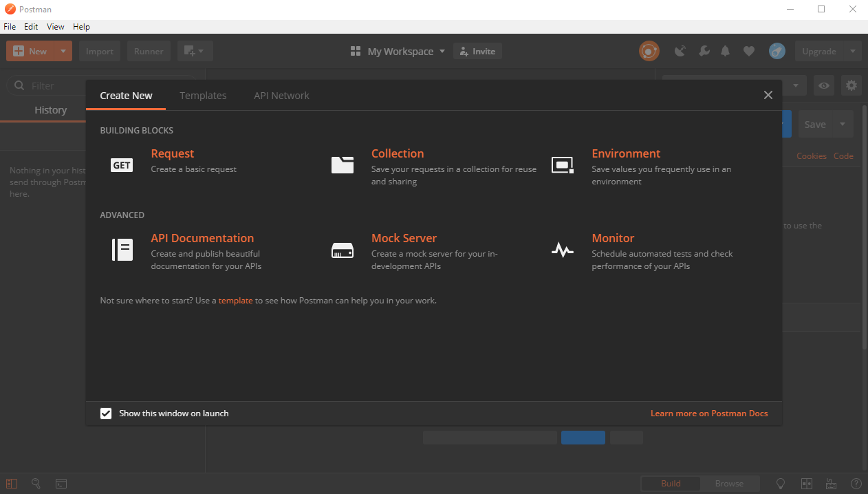The height and width of the screenshot is (494, 868).
Task: Click the Code link
Action: click(x=843, y=156)
